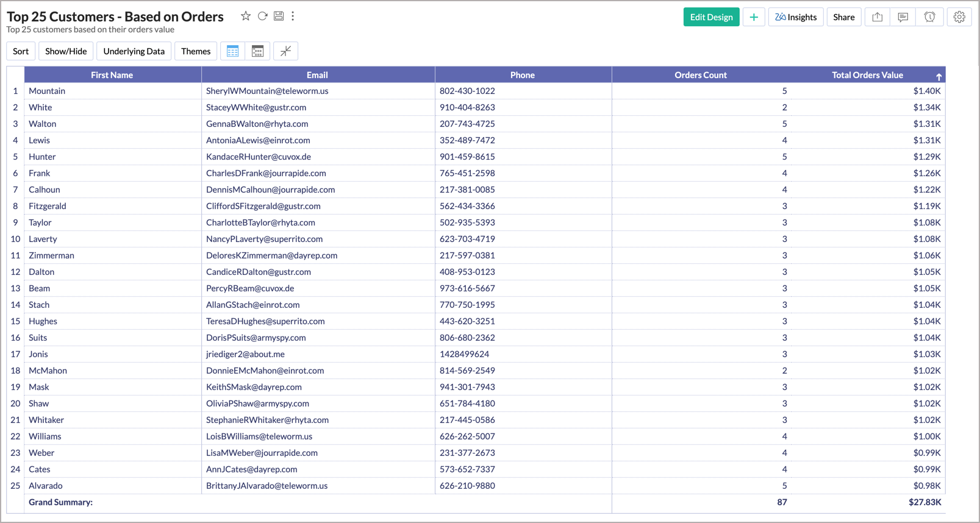Open the comments speech bubble icon
This screenshot has height=523, width=980.
pyautogui.click(x=903, y=17)
